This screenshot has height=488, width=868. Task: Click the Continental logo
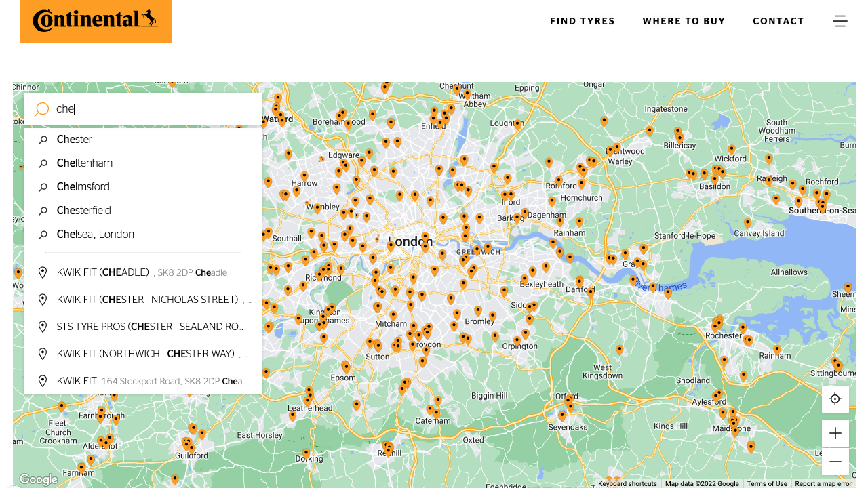pyautogui.click(x=96, y=22)
